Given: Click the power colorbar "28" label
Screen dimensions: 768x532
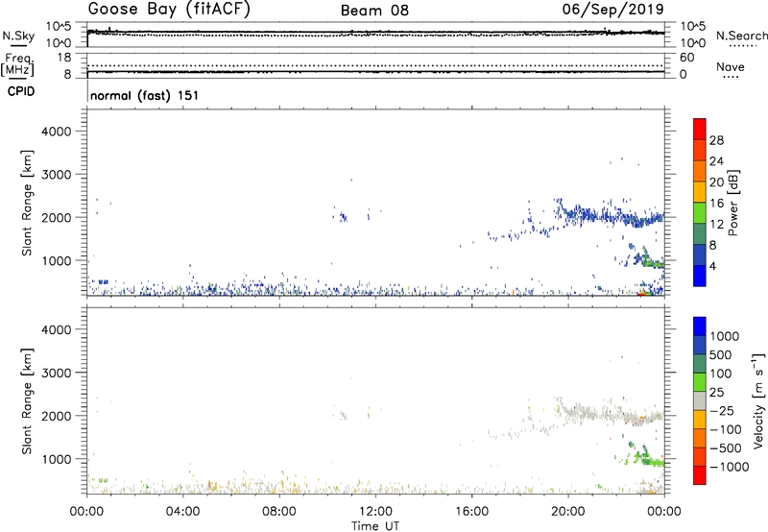Looking at the screenshot, I should tap(716, 140).
